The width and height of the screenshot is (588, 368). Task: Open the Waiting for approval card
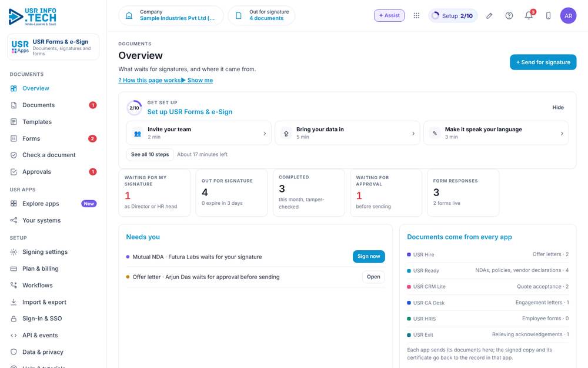[386, 193]
